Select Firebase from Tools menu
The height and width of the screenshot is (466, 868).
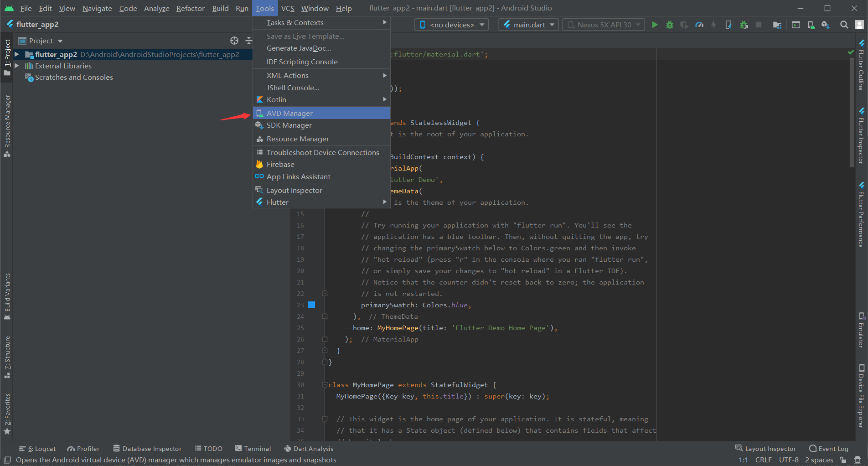click(x=322, y=164)
